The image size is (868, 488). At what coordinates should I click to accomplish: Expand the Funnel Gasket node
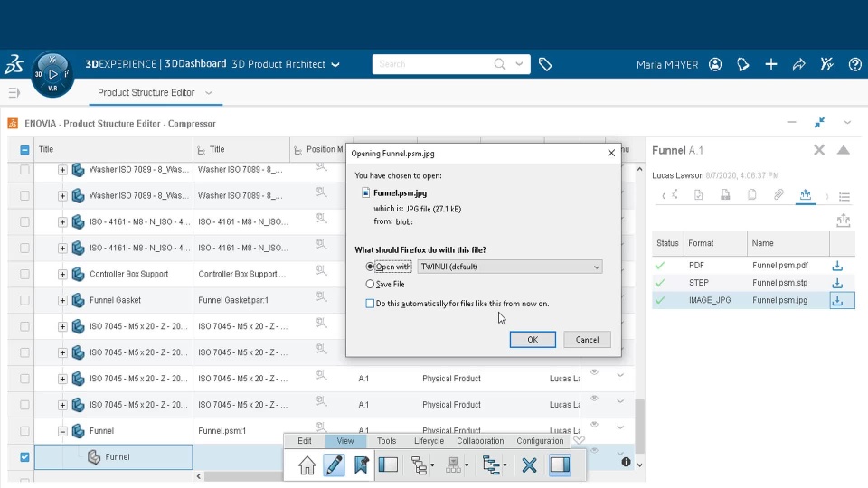[62, 300]
